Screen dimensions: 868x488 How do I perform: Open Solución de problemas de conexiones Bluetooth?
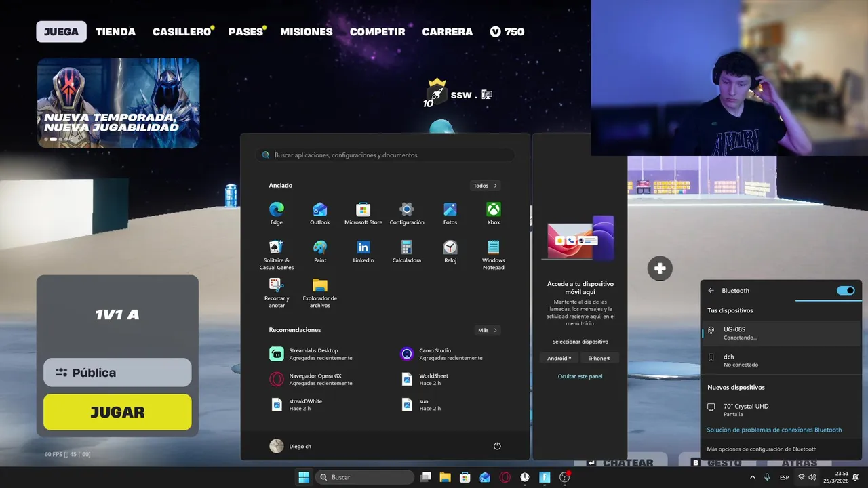click(774, 430)
